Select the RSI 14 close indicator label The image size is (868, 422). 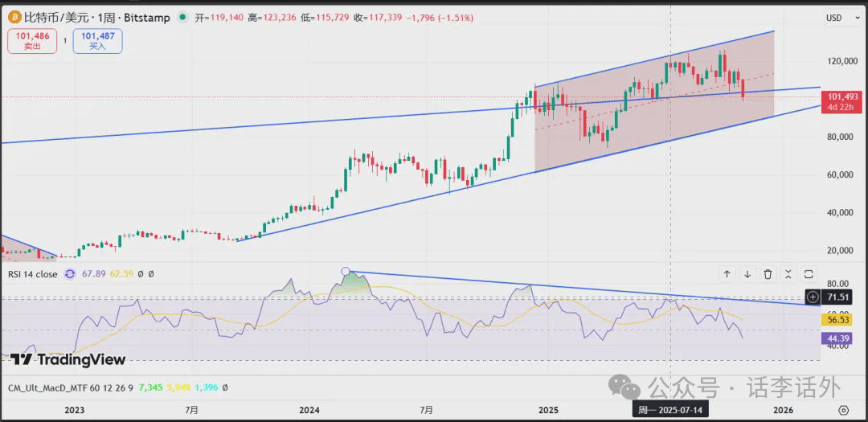33,274
